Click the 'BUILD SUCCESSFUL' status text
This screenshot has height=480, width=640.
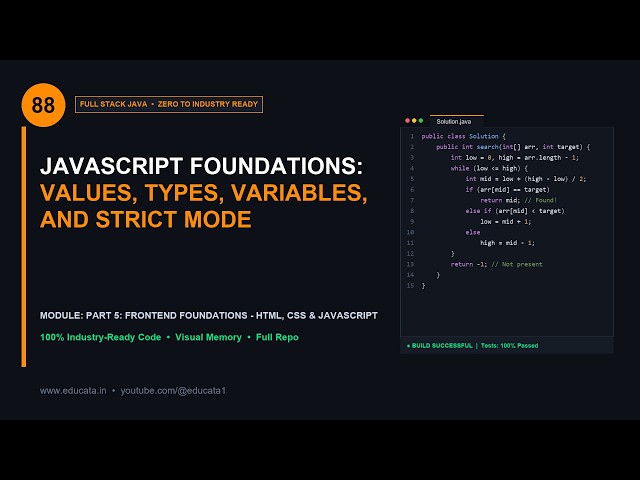click(442, 346)
